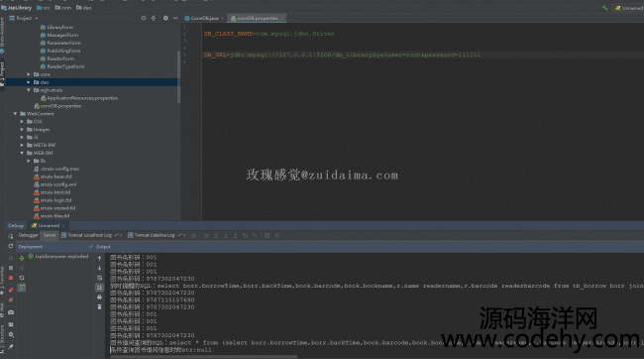This screenshot has height=359, width=644.
Task: Print the console output
Action: pos(99,297)
